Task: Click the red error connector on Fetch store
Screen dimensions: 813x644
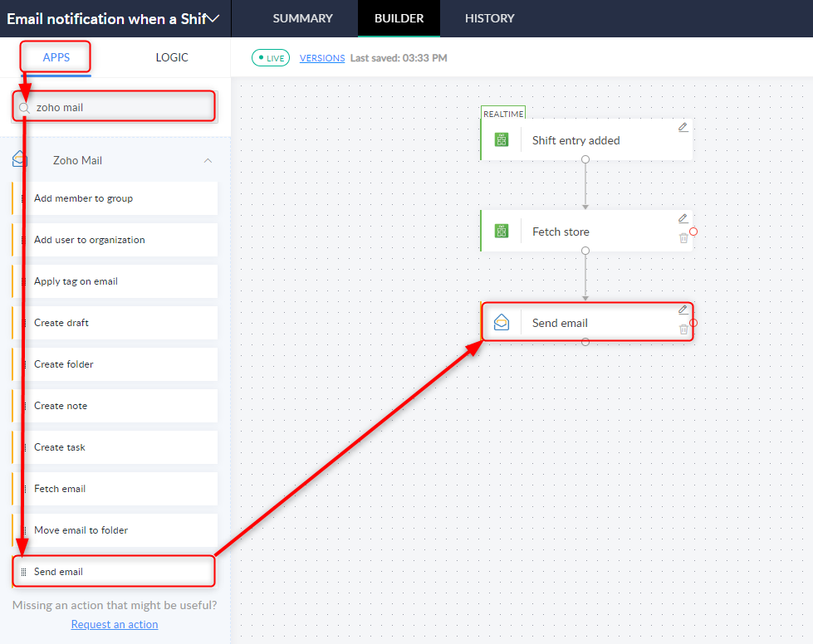Action: coord(693,232)
